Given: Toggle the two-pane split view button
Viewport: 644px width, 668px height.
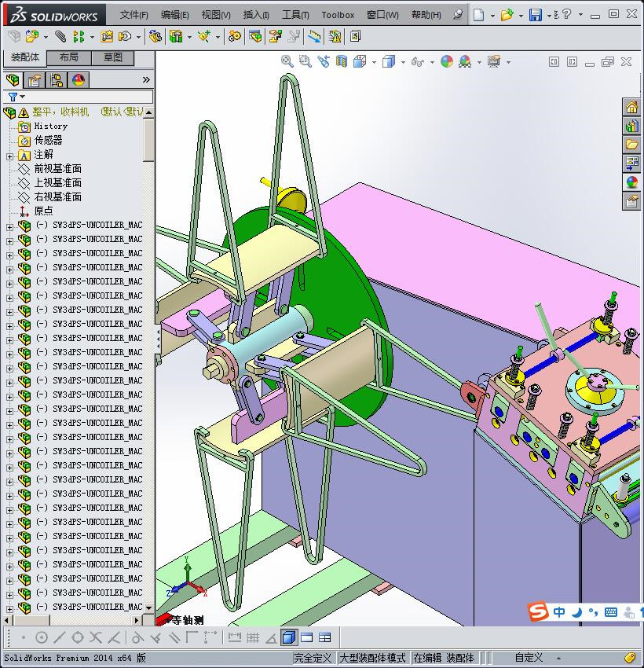Looking at the screenshot, I should (x=307, y=637).
